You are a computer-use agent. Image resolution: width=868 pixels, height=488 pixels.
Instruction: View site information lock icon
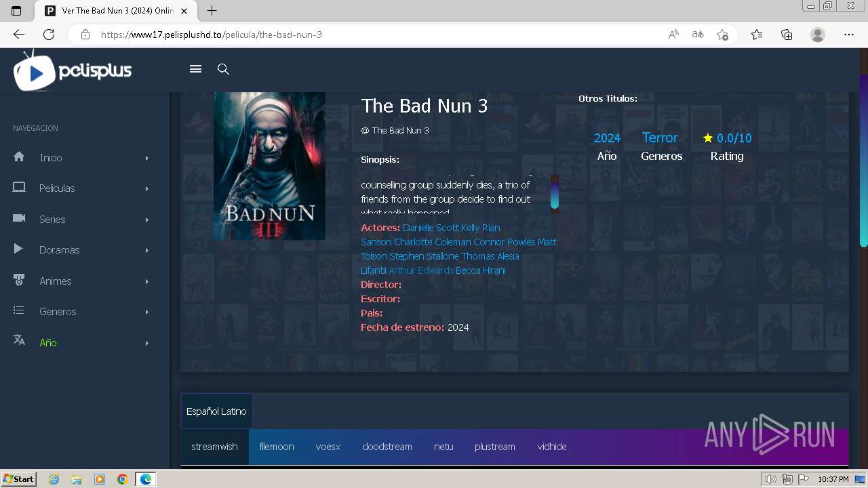coord(85,35)
